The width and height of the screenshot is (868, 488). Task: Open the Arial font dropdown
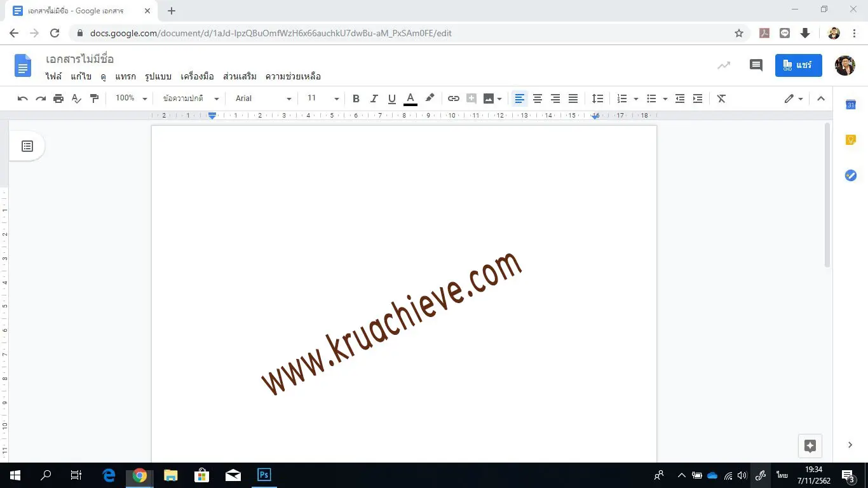point(263,98)
